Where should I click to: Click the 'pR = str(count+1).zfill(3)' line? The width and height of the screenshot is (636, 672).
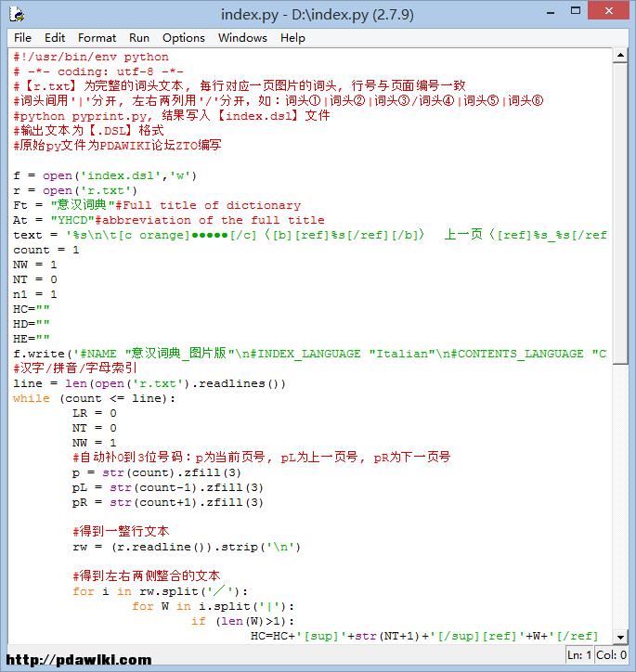[x=167, y=502]
